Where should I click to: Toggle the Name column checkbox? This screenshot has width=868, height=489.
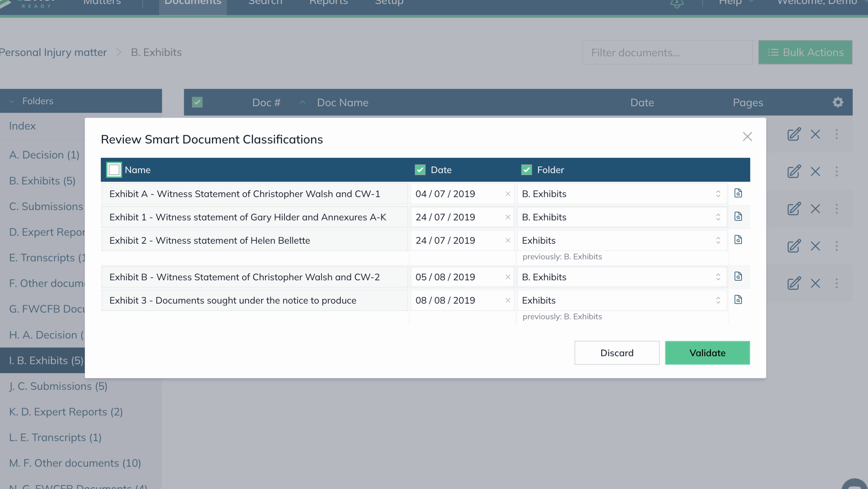coord(114,170)
